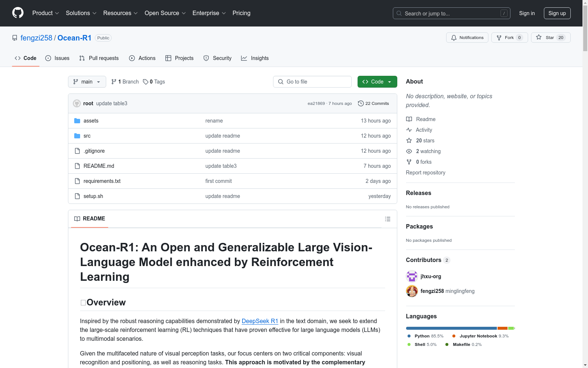Expand the Product menu
The width and height of the screenshot is (588, 368).
click(46, 13)
